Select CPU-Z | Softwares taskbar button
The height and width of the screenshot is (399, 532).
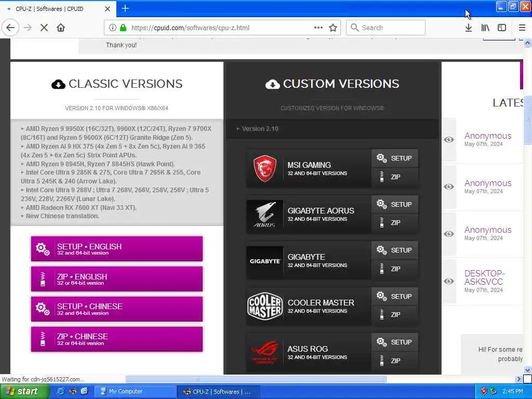click(219, 392)
